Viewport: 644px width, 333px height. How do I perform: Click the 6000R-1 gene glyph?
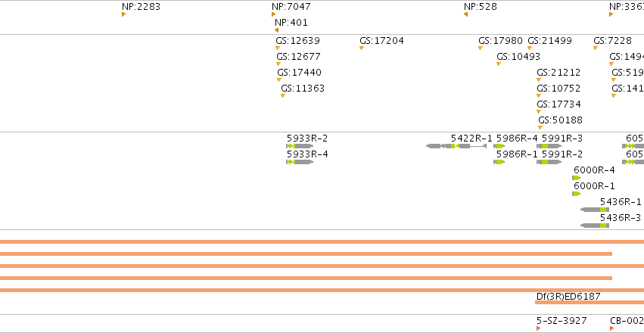tap(576, 194)
